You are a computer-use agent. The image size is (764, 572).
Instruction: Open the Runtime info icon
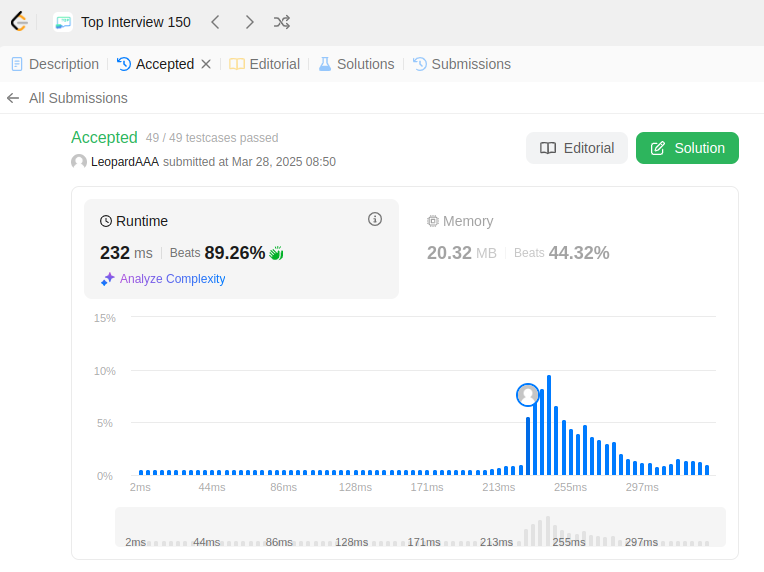(375, 219)
